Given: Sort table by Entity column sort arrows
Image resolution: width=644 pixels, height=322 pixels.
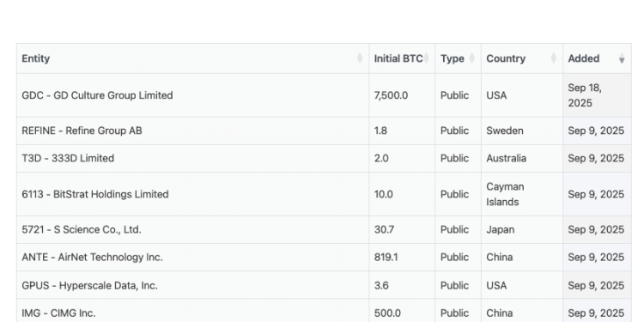Looking at the screenshot, I should 360,58.
